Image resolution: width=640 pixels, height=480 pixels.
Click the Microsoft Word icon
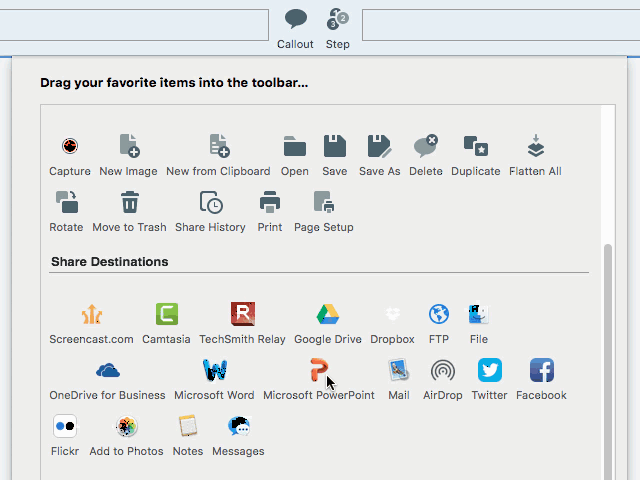(x=215, y=370)
